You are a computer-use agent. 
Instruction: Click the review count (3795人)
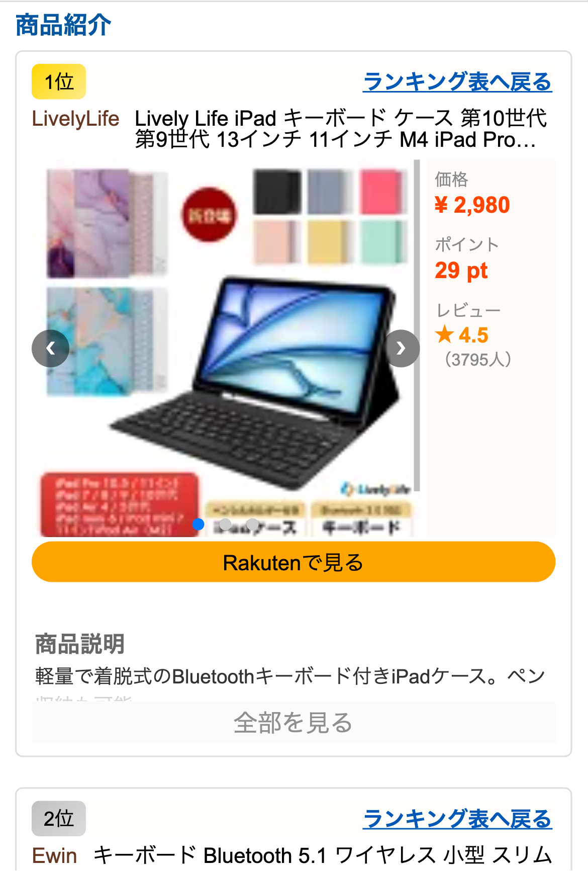point(478,360)
